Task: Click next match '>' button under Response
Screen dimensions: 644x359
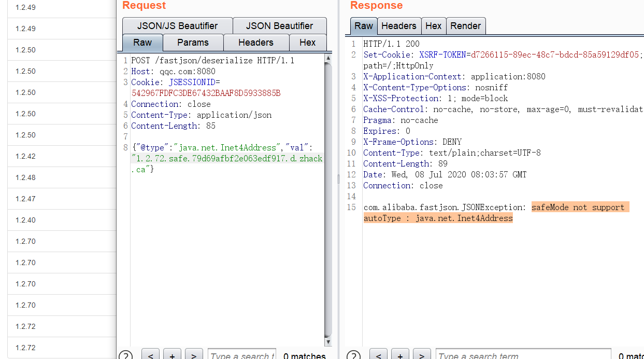Action: (x=422, y=355)
